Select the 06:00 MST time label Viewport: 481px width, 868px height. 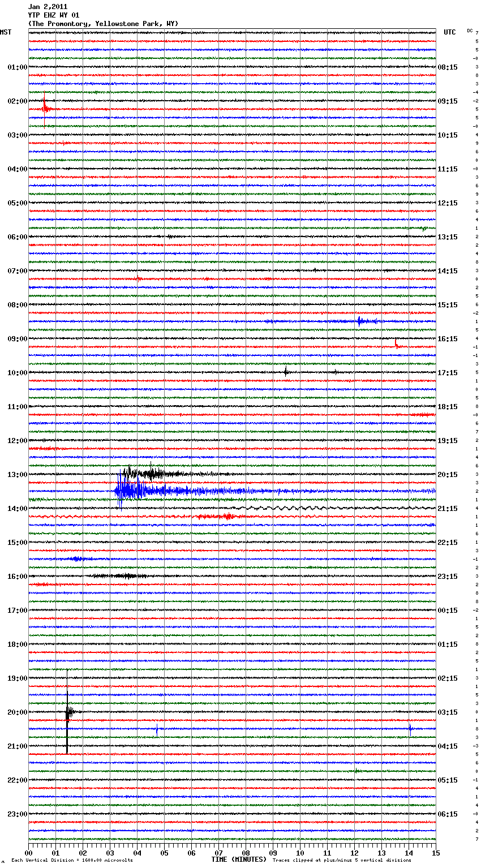[x=18, y=237]
